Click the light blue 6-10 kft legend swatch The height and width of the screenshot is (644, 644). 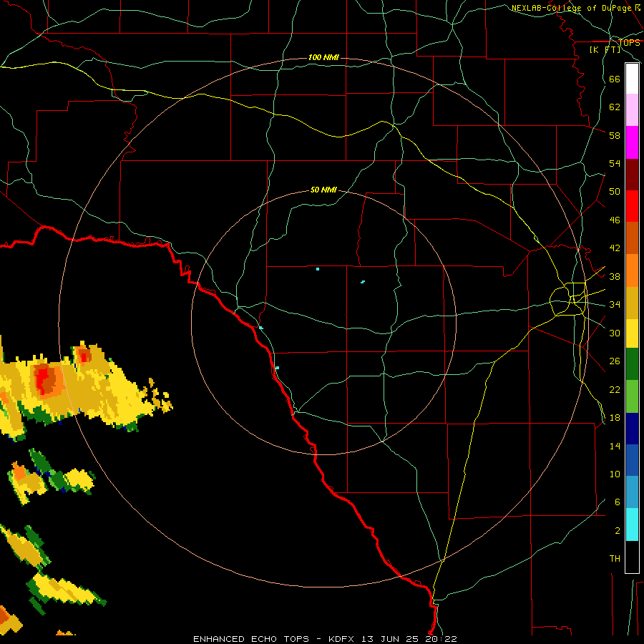pos(632,492)
